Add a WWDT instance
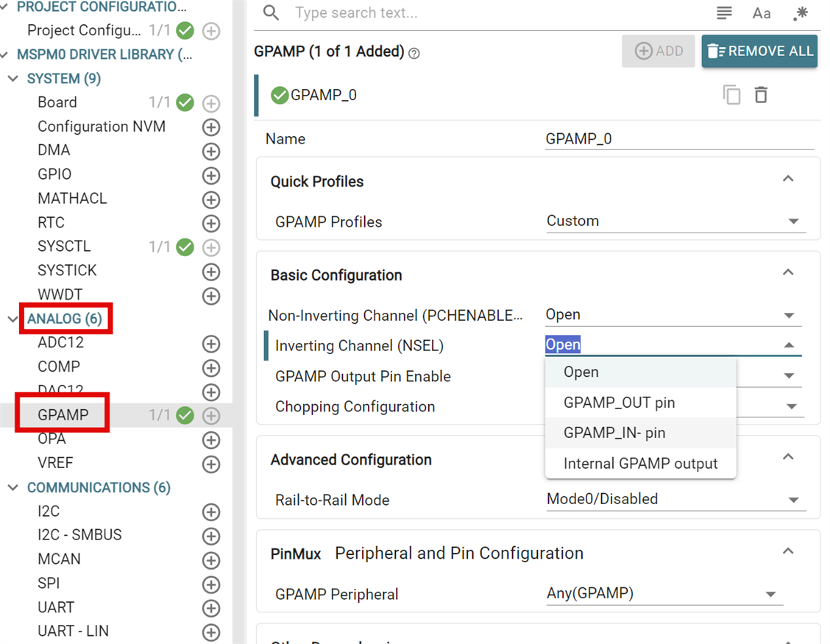The width and height of the screenshot is (830, 644). coord(211,296)
